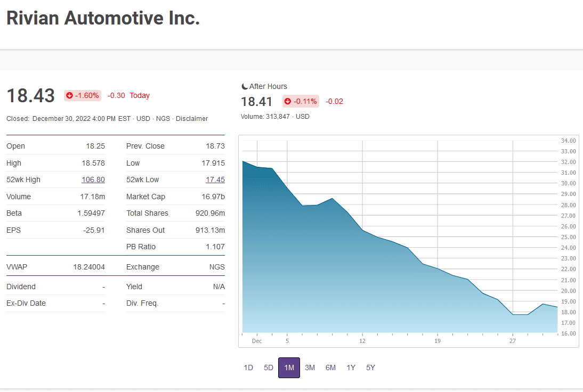Select the 1M chart range tab

click(289, 367)
